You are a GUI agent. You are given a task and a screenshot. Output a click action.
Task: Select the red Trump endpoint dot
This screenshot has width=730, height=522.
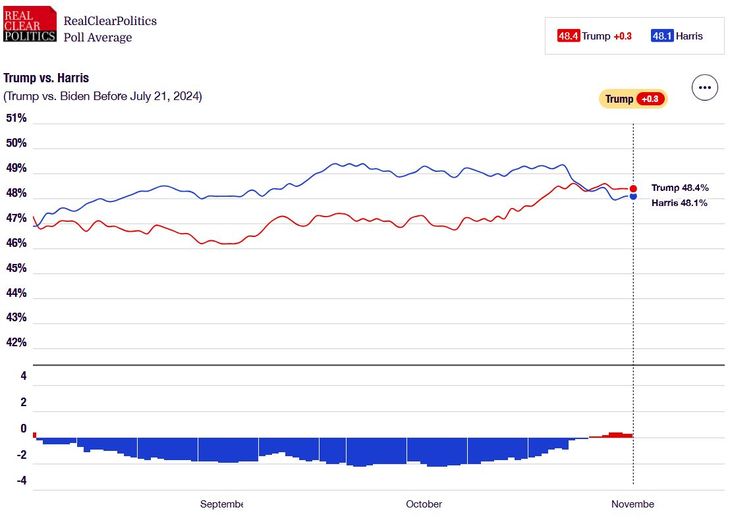coord(633,188)
